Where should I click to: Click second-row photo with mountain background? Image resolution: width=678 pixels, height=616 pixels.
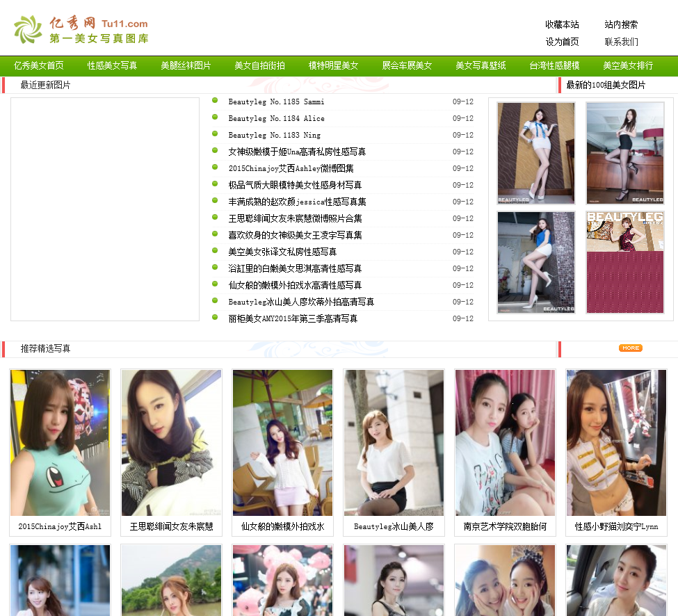tap(171, 581)
